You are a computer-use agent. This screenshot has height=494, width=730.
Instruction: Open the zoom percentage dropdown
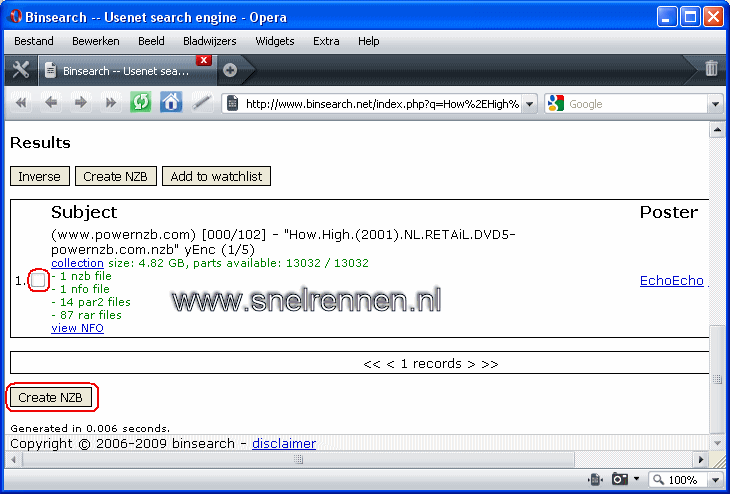716,480
